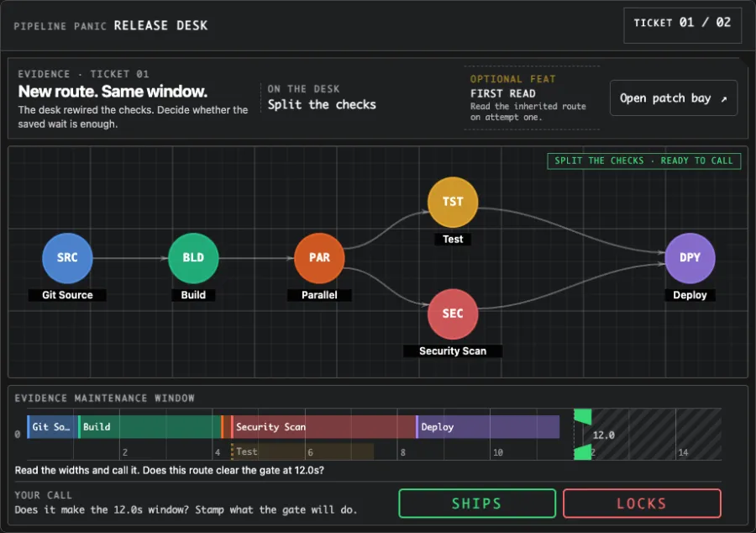The height and width of the screenshot is (533, 756).
Task: Click the Security Scan node label
Action: tap(453, 351)
